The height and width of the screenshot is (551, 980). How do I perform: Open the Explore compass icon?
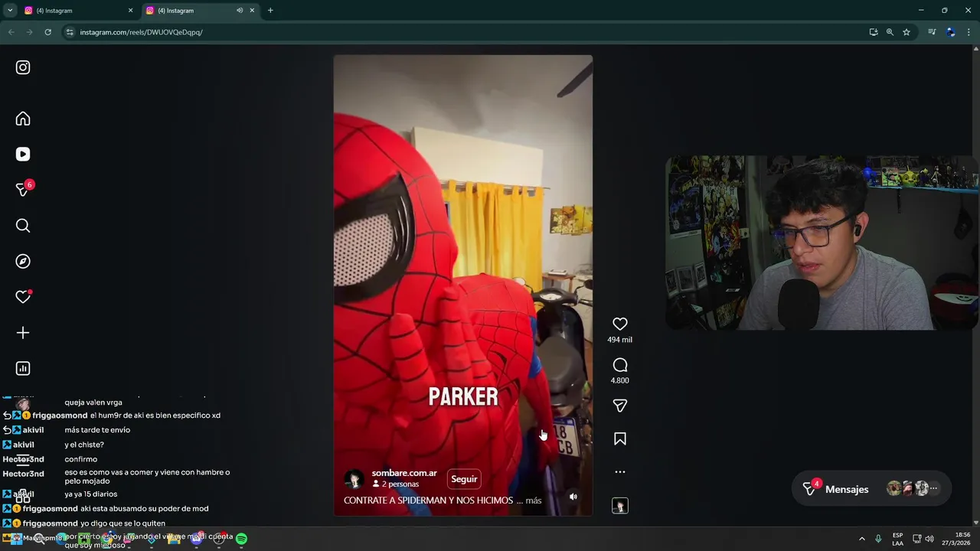[x=23, y=262]
